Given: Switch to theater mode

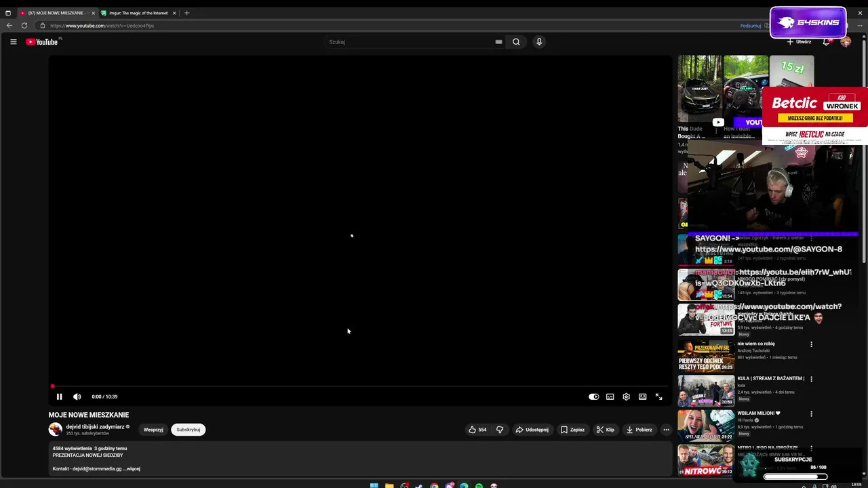Looking at the screenshot, I should [643, 397].
